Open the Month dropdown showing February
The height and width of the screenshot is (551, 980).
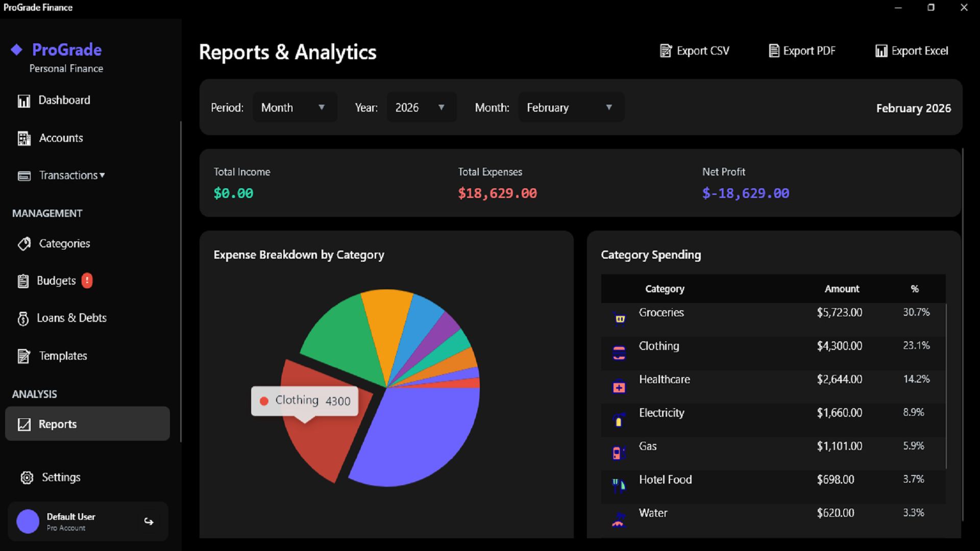[570, 108]
